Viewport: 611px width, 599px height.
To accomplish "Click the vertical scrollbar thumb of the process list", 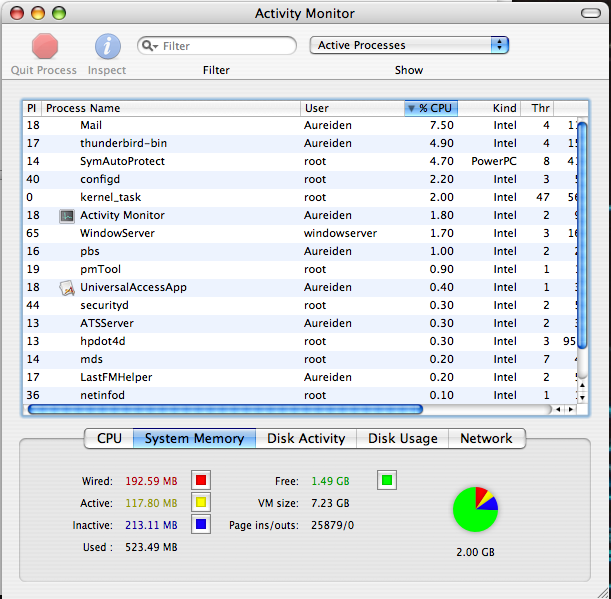I will click(x=582, y=235).
